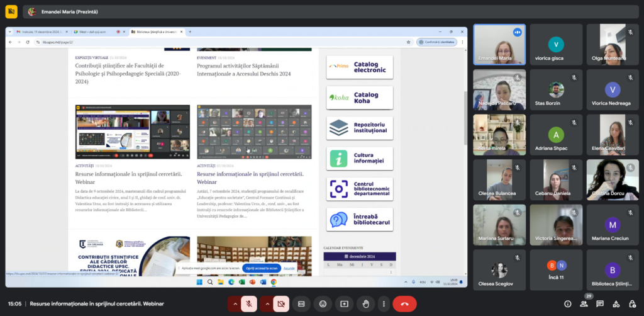Select viorica gisca participant tile

556,45
